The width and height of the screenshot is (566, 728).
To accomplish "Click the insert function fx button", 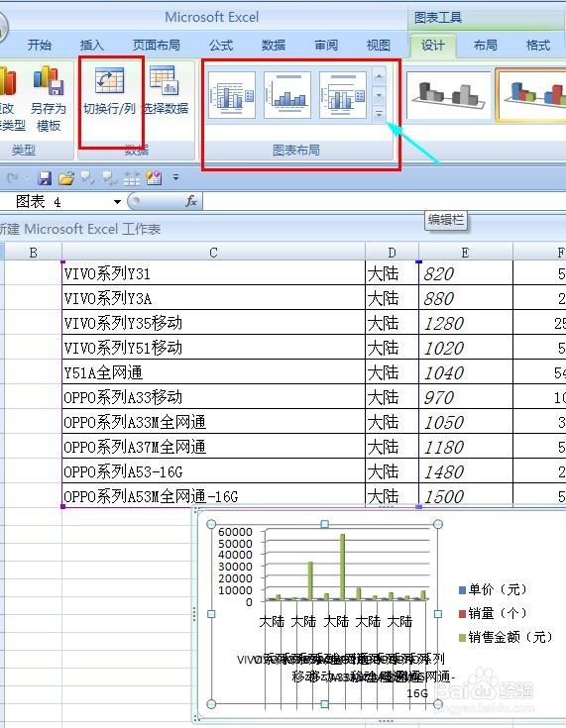I will tap(190, 201).
